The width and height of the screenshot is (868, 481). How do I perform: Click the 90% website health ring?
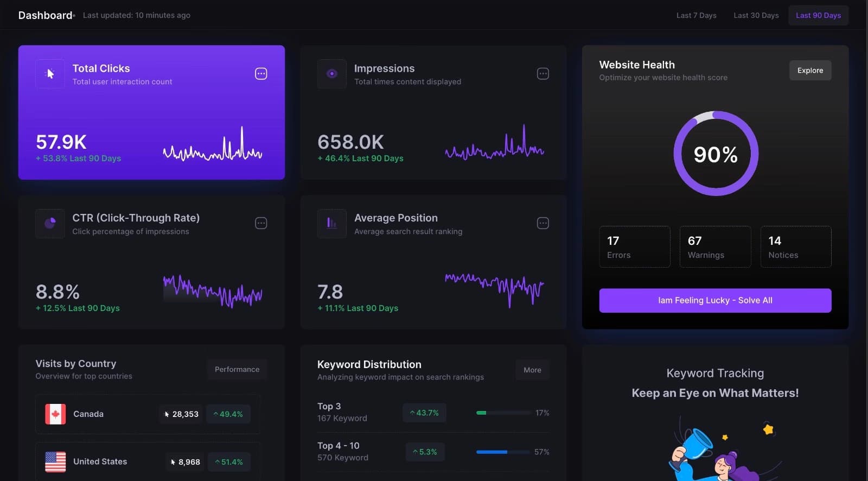click(x=716, y=154)
